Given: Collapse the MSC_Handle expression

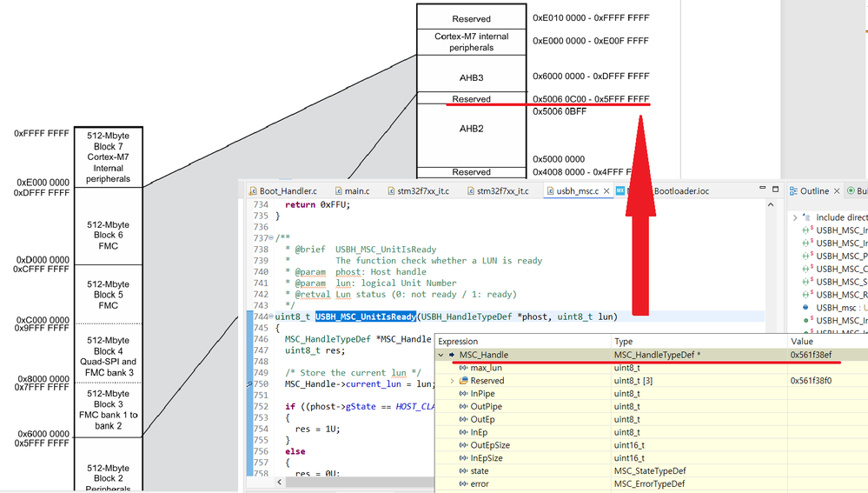Looking at the screenshot, I should [441, 355].
